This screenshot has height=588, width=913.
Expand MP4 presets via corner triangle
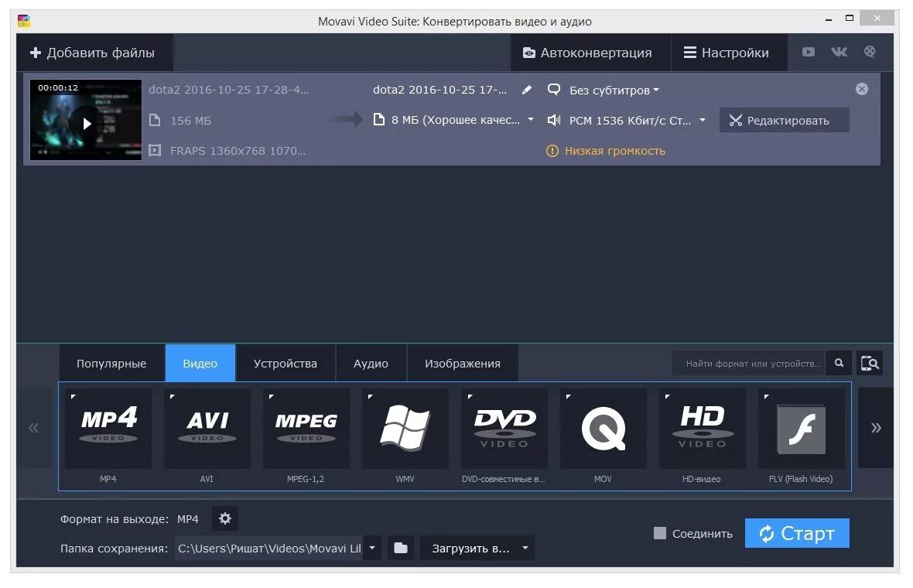[x=73, y=396]
